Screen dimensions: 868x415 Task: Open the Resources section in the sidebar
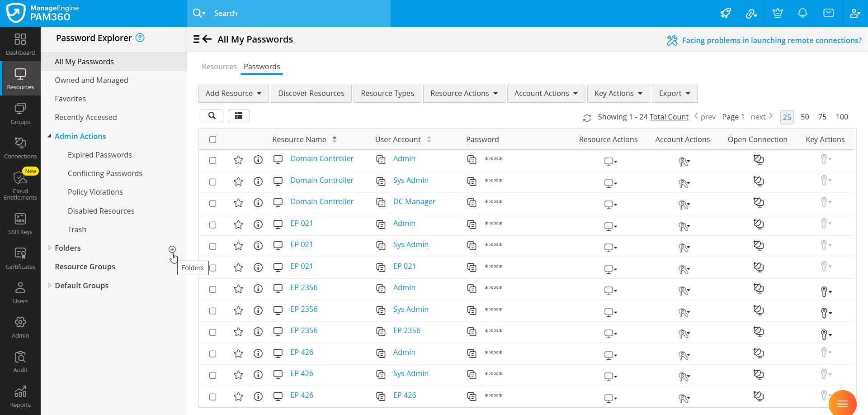[x=20, y=78]
